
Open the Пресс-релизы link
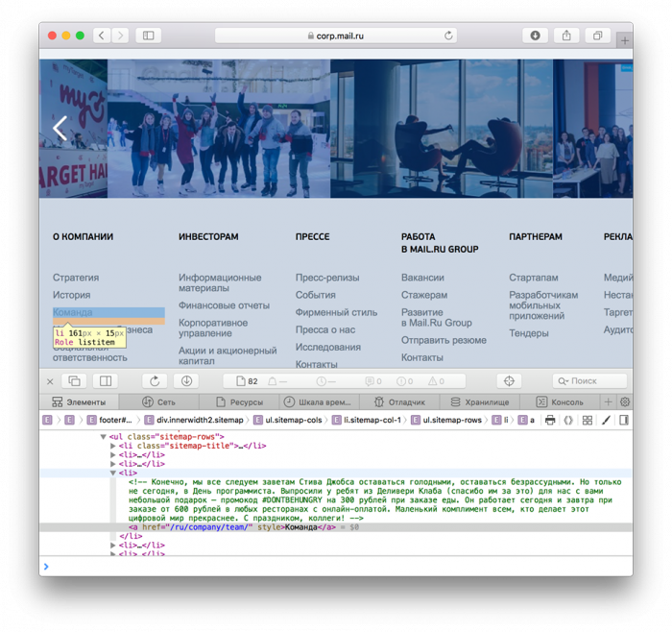point(327,278)
